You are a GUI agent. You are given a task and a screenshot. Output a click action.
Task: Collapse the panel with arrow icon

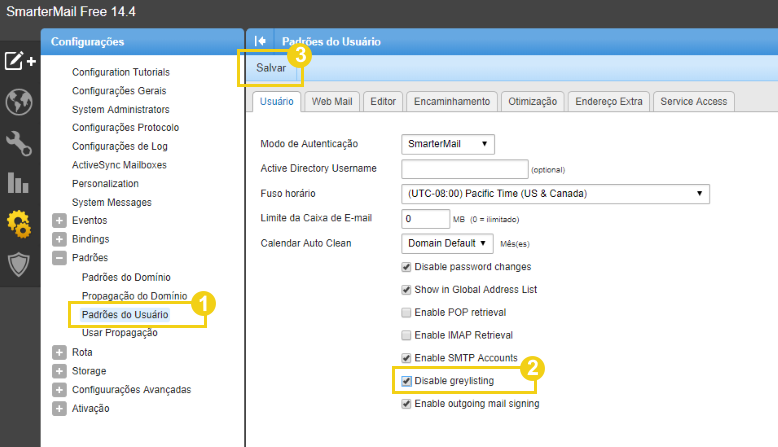pyautogui.click(x=260, y=41)
